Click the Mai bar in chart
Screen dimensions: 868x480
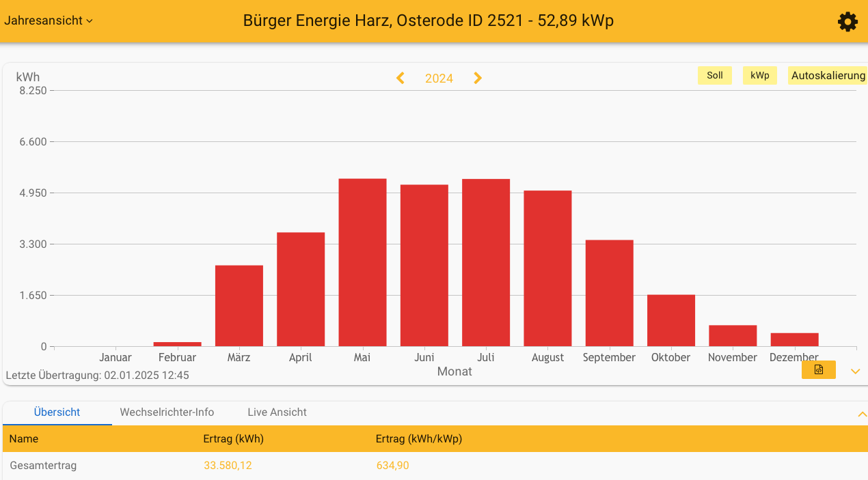(x=362, y=263)
